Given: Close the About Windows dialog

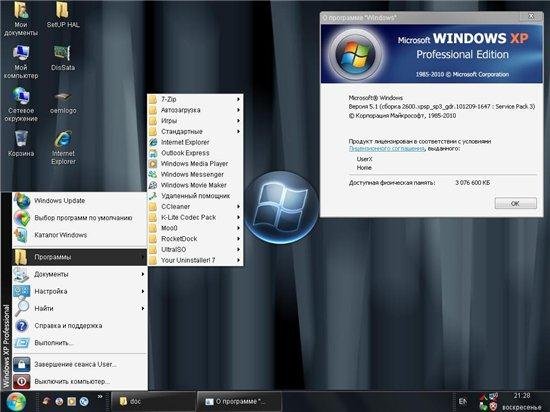Looking at the screenshot, I should click(x=532, y=16).
